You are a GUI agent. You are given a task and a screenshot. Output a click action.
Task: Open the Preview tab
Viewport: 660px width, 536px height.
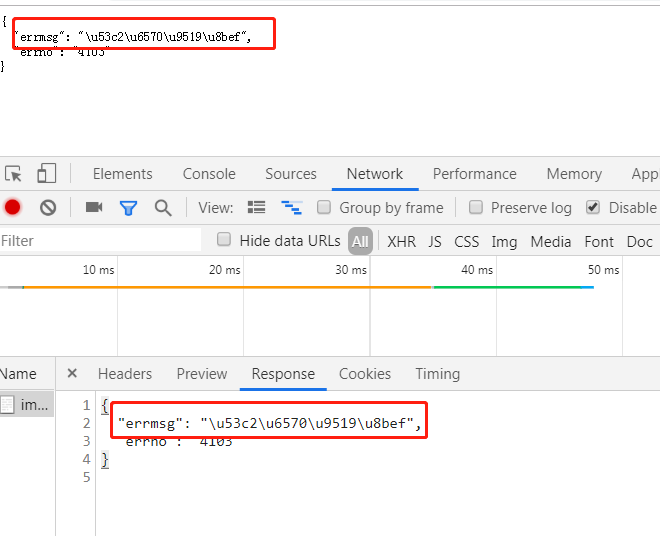click(x=202, y=373)
